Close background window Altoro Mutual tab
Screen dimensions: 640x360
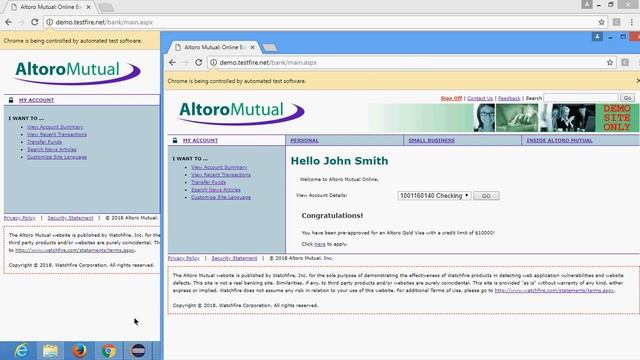point(89,7)
